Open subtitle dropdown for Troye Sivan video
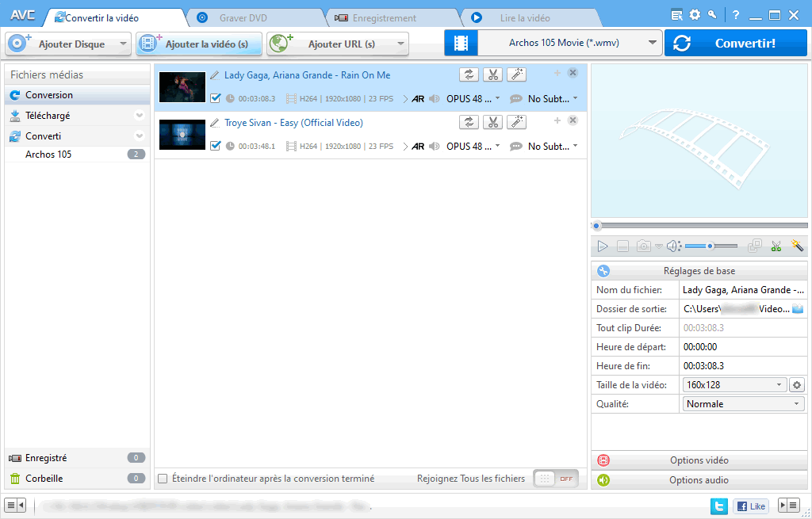 pos(576,146)
